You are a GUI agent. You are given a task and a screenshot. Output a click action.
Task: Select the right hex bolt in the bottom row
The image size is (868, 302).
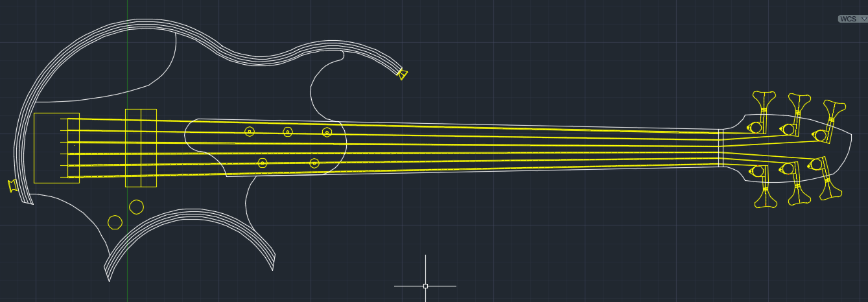click(314, 163)
